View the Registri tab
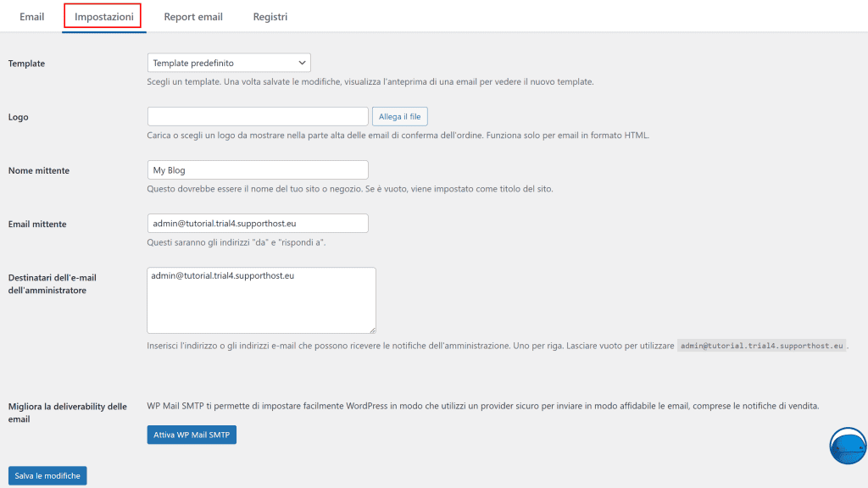The width and height of the screenshot is (868, 488). tap(270, 16)
